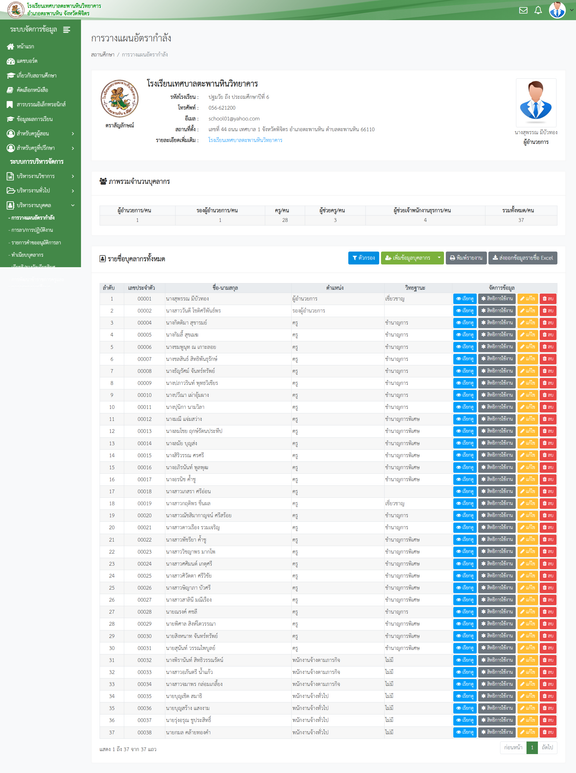Click the green add personnel button
The image size is (576, 773).
pos(408,258)
